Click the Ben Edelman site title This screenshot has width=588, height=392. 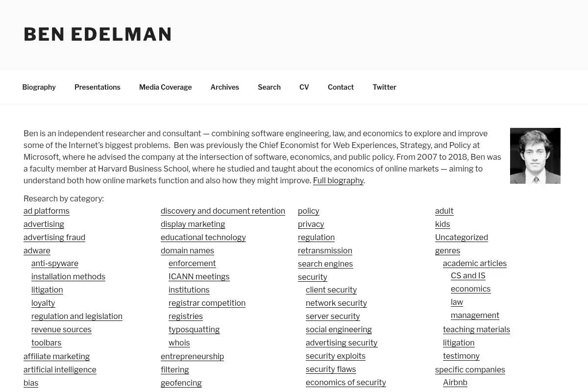pyautogui.click(x=98, y=34)
